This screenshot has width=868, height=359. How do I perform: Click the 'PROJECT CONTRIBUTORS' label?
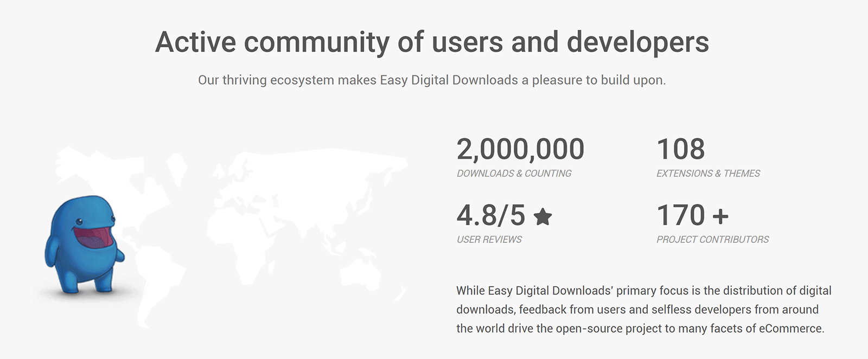(x=713, y=240)
